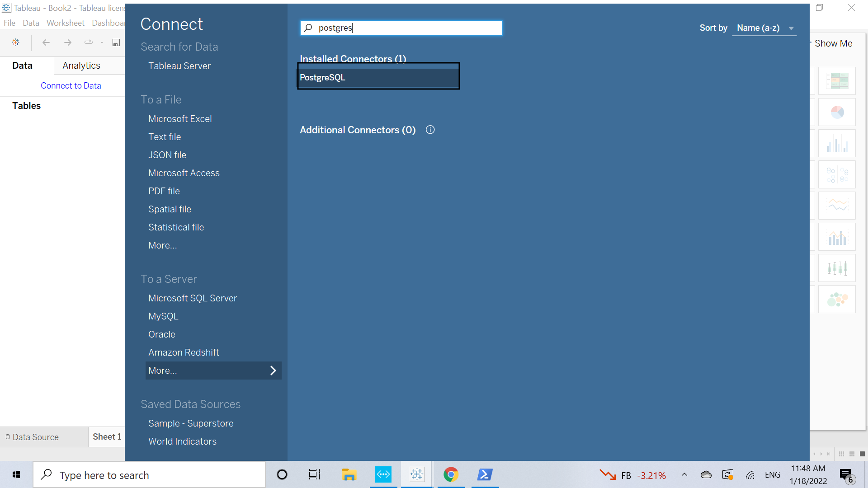Click the info icon beside Additional Connectors
Screen dimensions: 868x488
click(x=430, y=130)
